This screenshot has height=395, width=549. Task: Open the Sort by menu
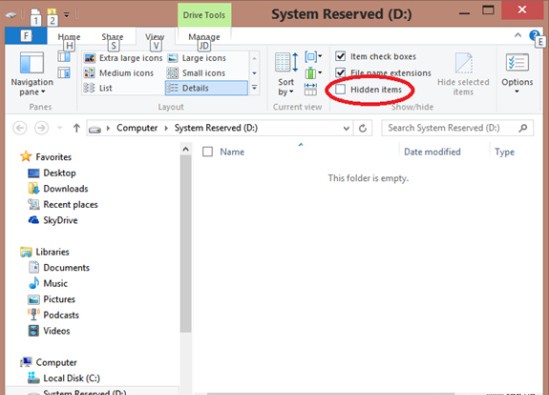tap(286, 74)
